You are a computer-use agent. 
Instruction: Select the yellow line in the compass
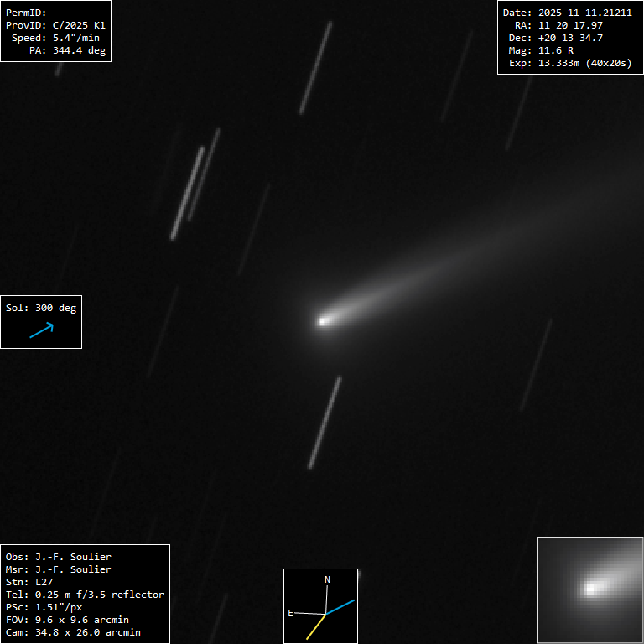(316, 626)
